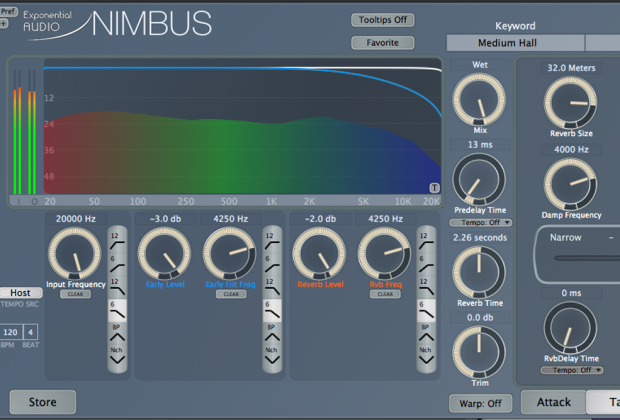
Task: Toggle the Favorite button
Action: (382, 43)
